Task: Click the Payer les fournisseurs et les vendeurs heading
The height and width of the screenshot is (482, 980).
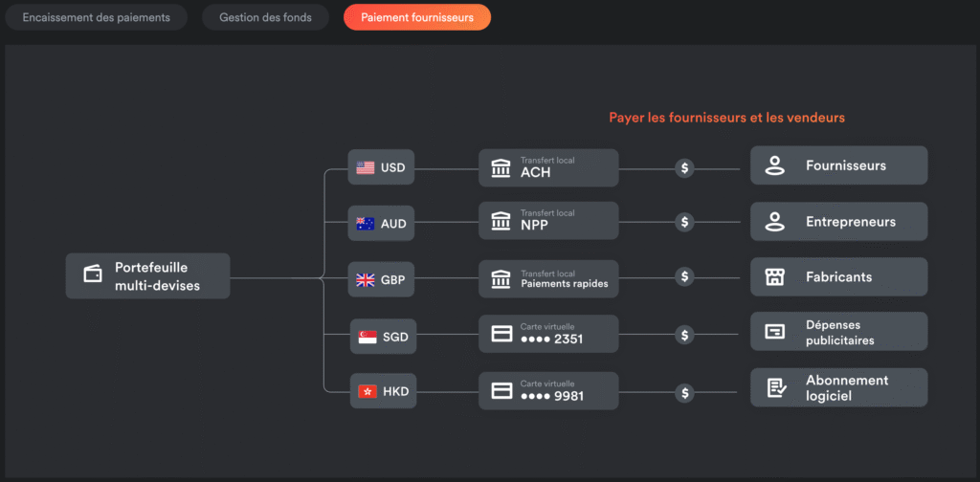Action: 727,118
